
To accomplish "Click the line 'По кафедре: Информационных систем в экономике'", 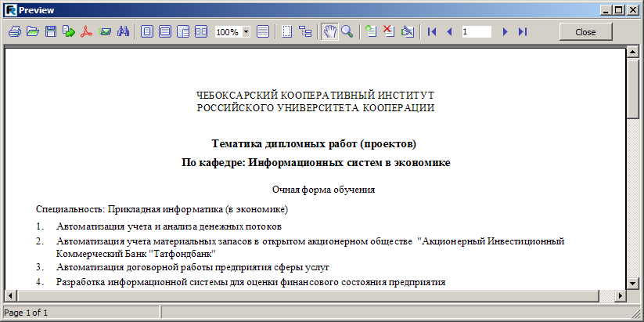I will (316, 163).
